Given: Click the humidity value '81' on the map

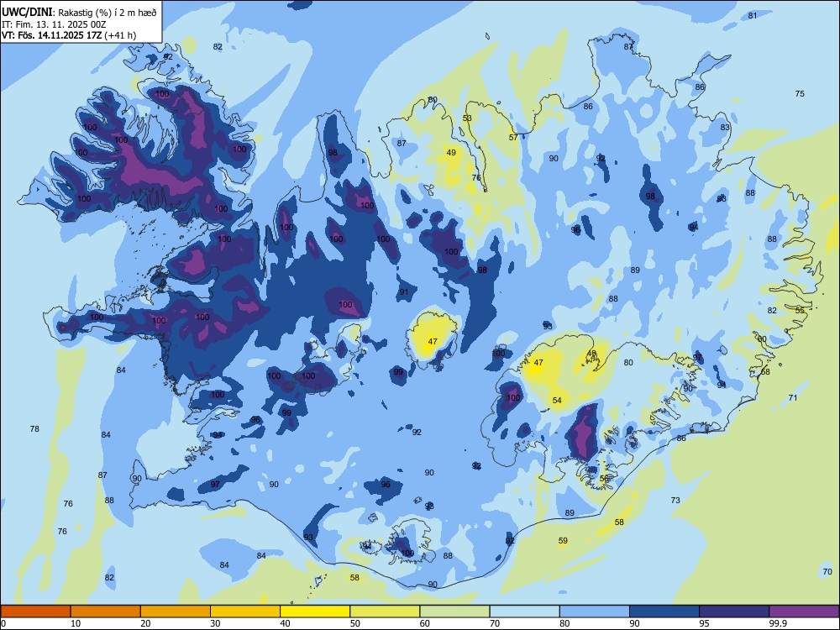Looking at the screenshot, I should 753,15.
